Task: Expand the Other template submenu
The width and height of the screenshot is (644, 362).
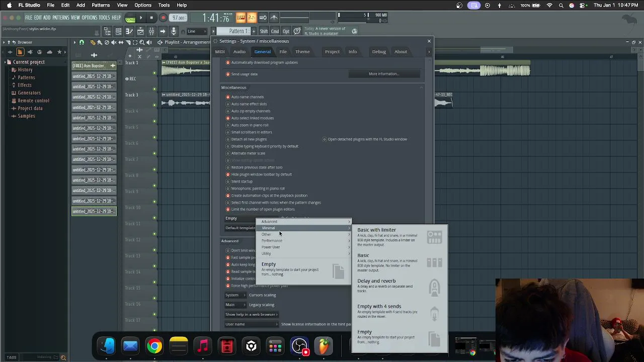Action: [x=304, y=234]
